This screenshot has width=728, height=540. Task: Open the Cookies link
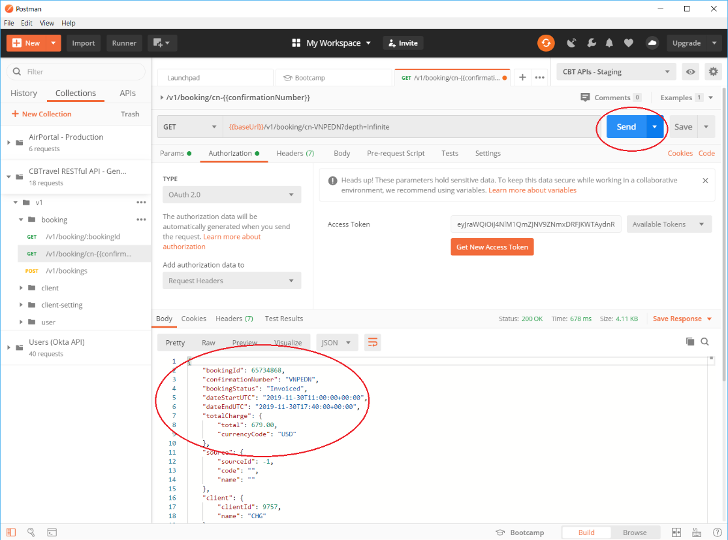[680, 153]
